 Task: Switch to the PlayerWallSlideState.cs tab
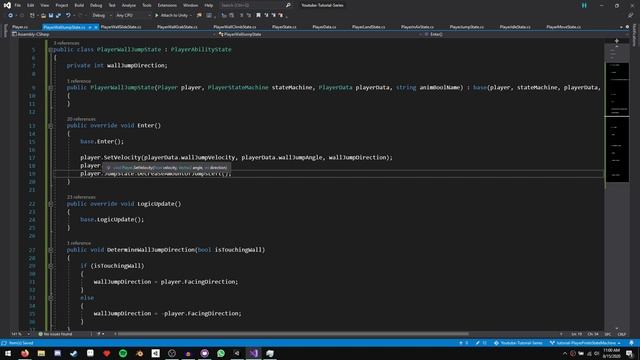121,27
